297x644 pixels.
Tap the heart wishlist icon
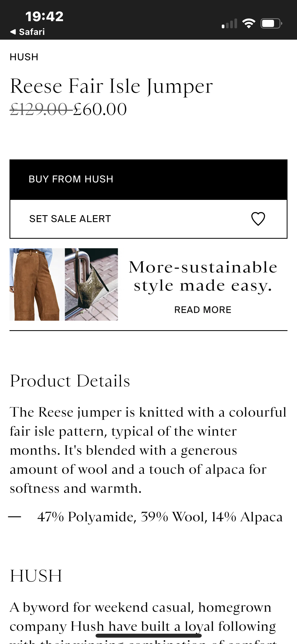click(258, 219)
